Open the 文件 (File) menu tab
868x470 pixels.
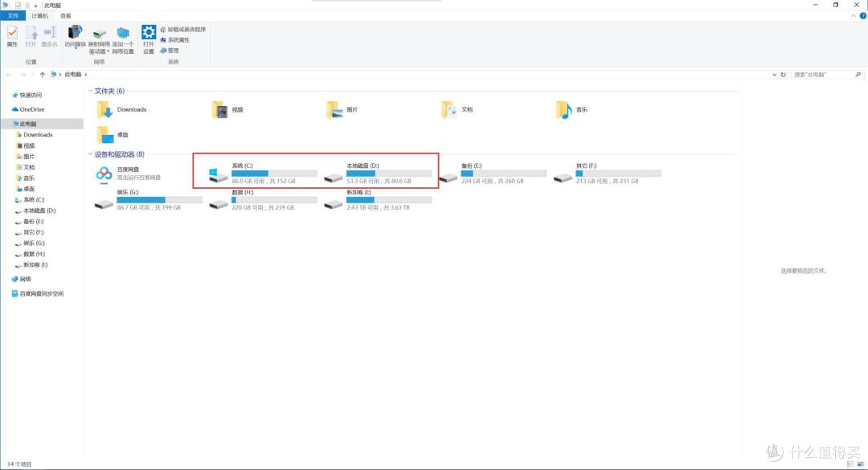[x=13, y=16]
